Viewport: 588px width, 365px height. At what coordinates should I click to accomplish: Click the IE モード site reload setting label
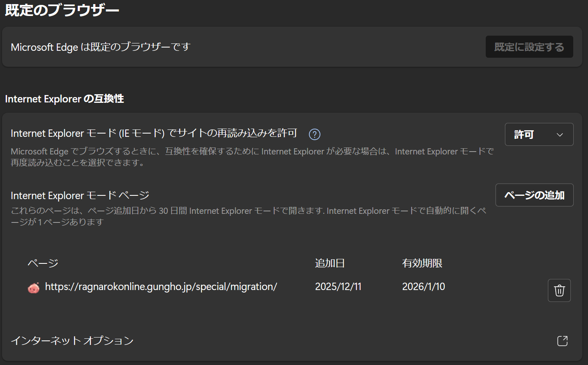pos(153,133)
